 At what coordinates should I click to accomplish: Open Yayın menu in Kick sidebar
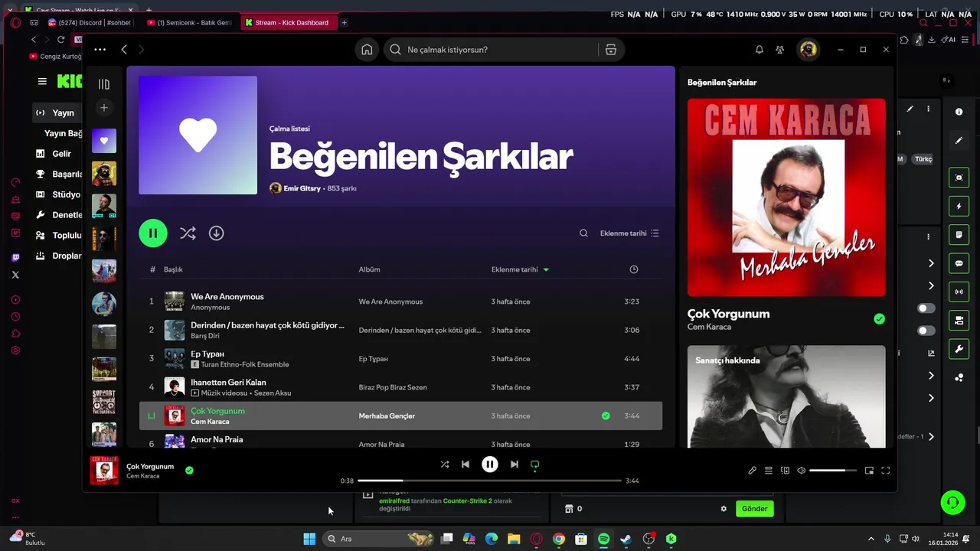(57, 112)
